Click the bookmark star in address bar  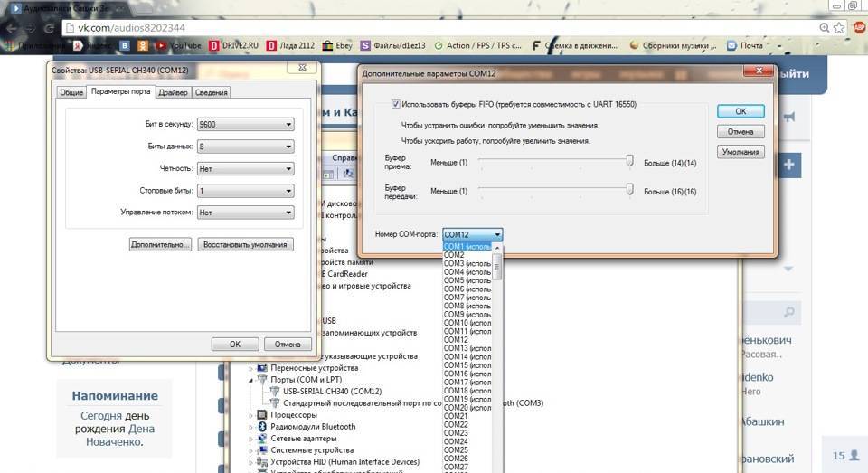840,27
